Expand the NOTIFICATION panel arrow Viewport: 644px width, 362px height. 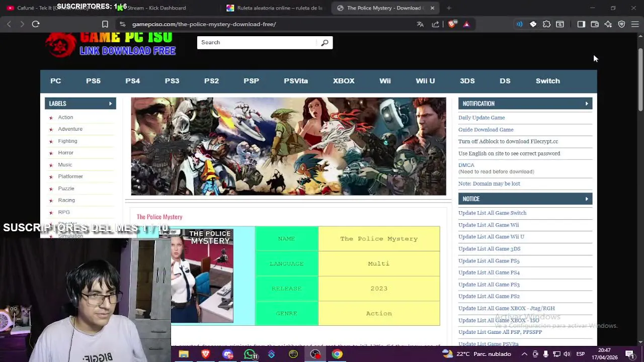pos(587,104)
